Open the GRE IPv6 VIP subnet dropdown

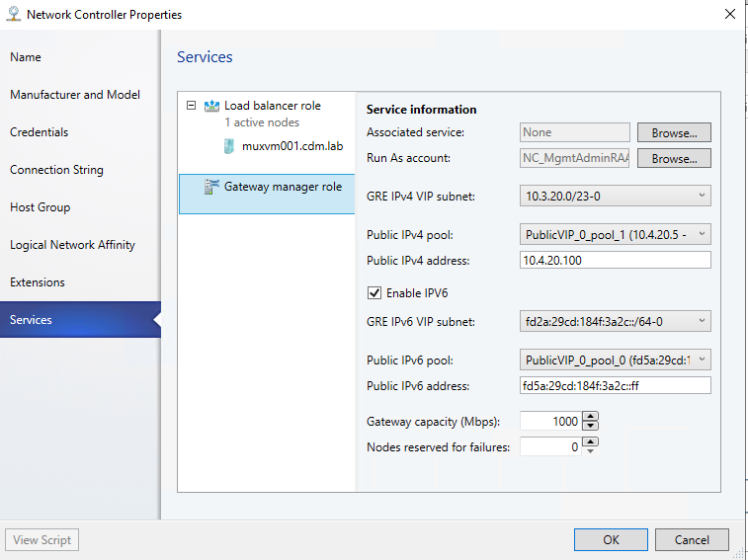coord(615,321)
